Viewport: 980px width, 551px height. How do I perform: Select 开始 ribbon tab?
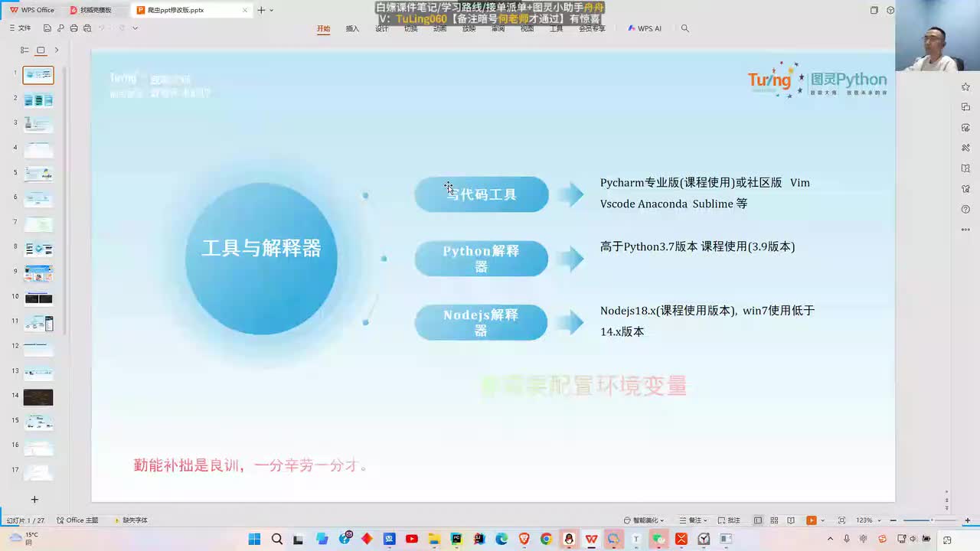coord(324,28)
